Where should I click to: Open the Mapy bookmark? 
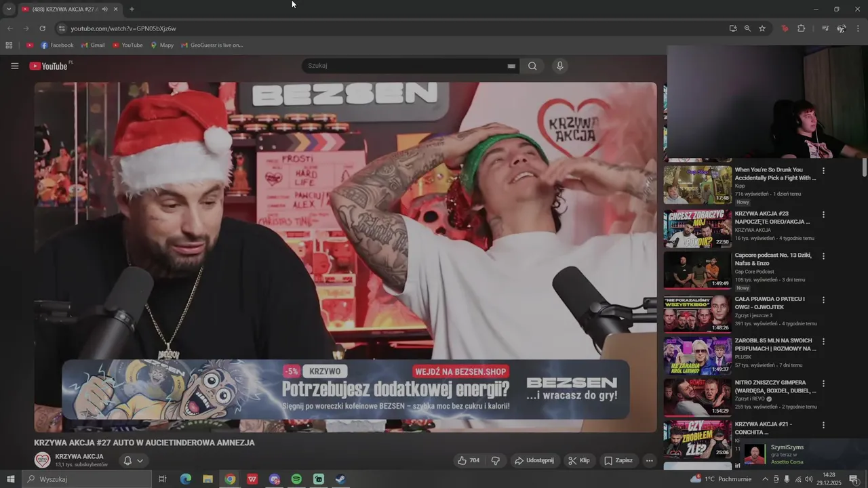162,45
